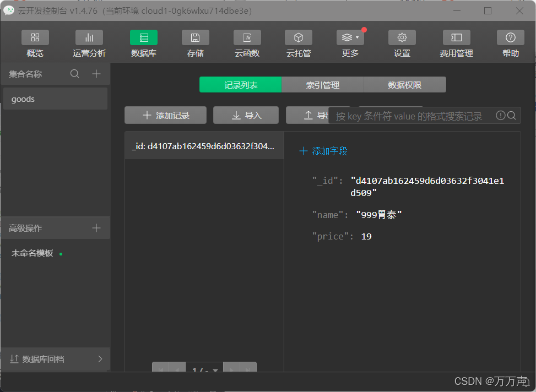This screenshot has width=536, height=392.
Task: Open the 概览 overview icon
Action: (35, 37)
